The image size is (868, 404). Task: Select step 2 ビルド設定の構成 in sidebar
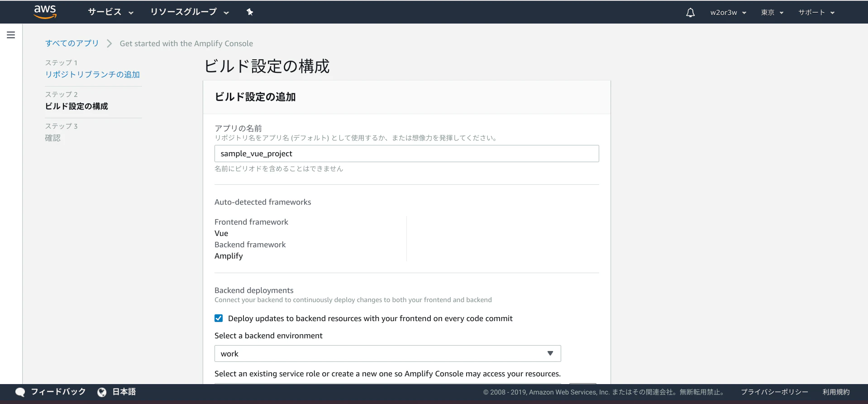tap(76, 106)
